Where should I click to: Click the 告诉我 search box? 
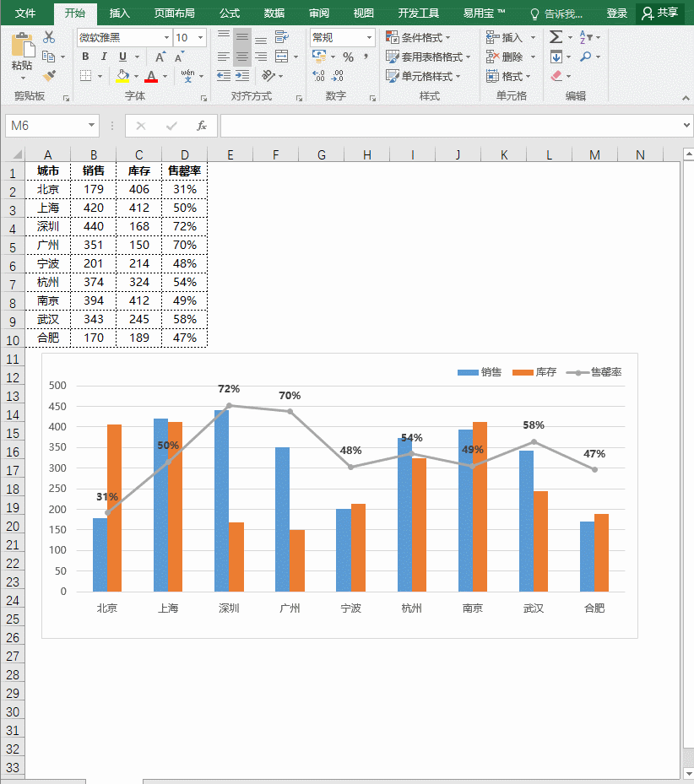[x=557, y=14]
